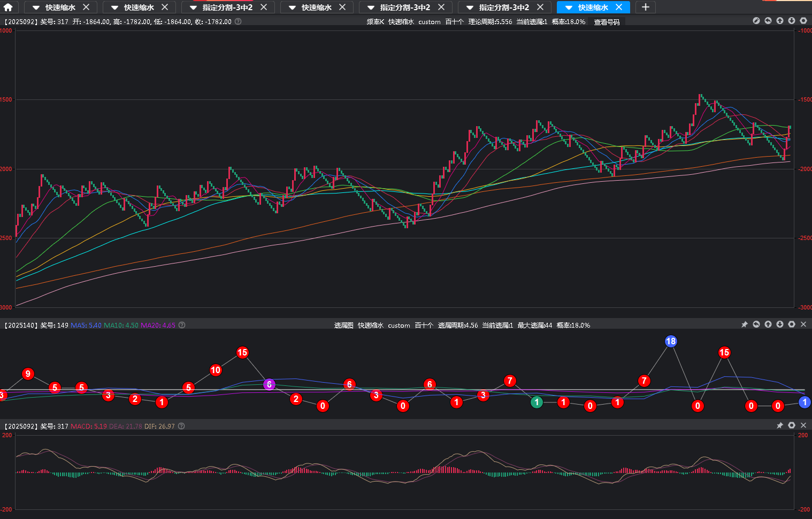Click 理论周期:5.556 in the main chart header
The image size is (812, 519).
click(490, 22)
